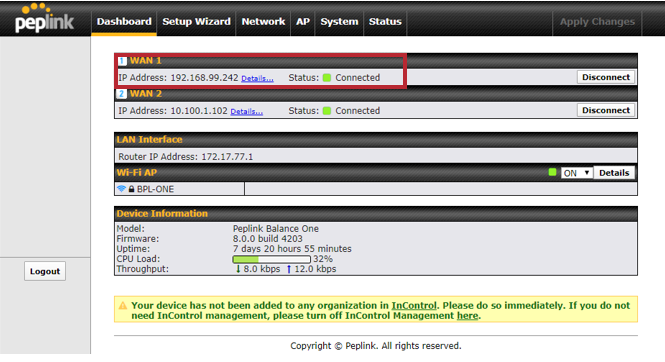
Task: Select the Status tab
Action: click(385, 22)
